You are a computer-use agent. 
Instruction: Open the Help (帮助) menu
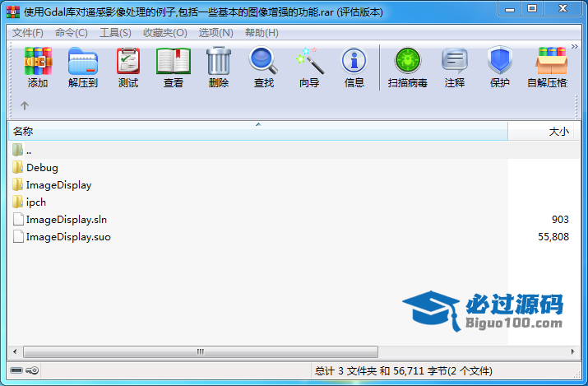click(262, 33)
